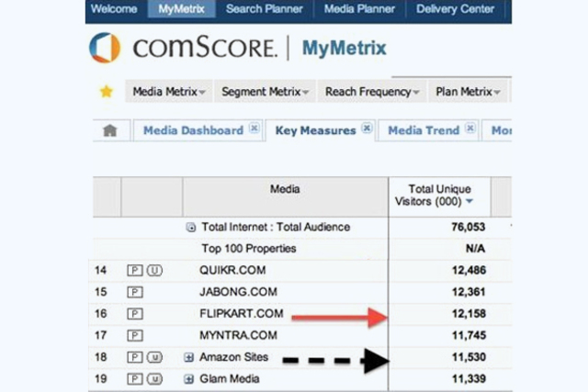This screenshot has width=588, height=392.
Task: Sort by Total Unique Visitors column arrow
Action: point(469,202)
